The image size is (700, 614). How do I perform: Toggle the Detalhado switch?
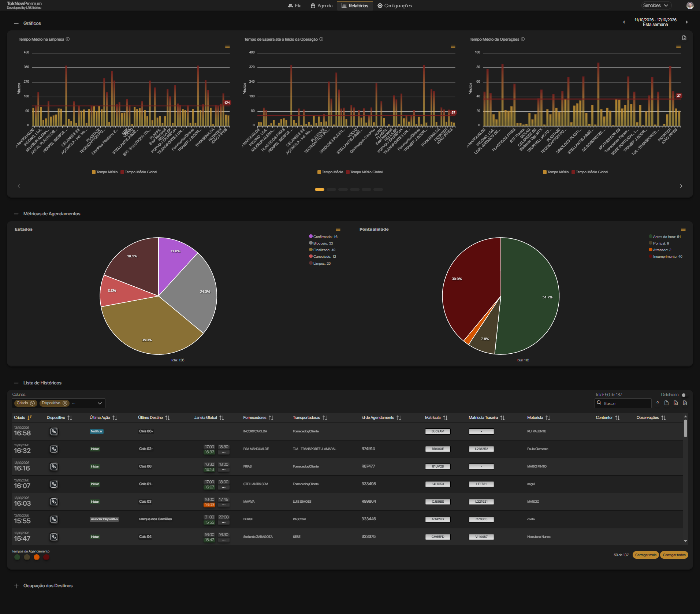tap(685, 395)
